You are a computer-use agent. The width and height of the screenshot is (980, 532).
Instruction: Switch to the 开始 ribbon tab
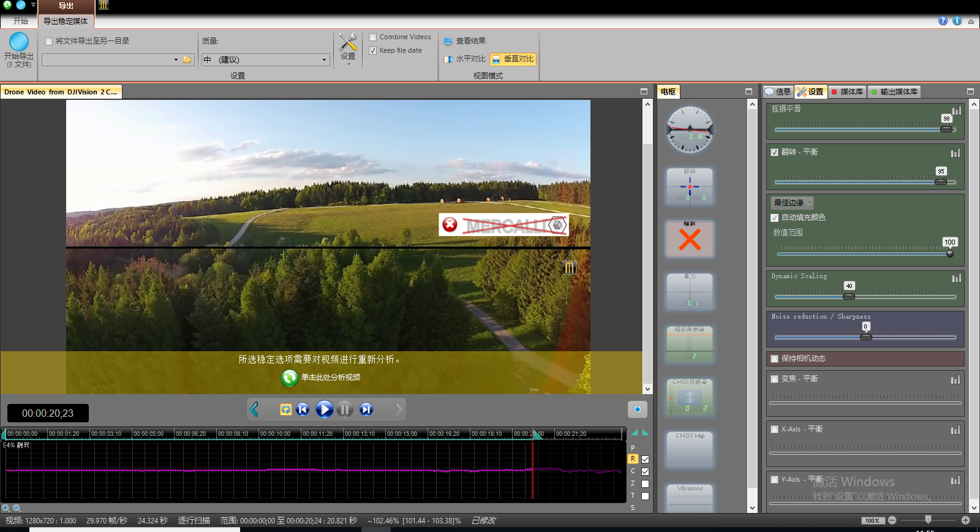(21, 21)
